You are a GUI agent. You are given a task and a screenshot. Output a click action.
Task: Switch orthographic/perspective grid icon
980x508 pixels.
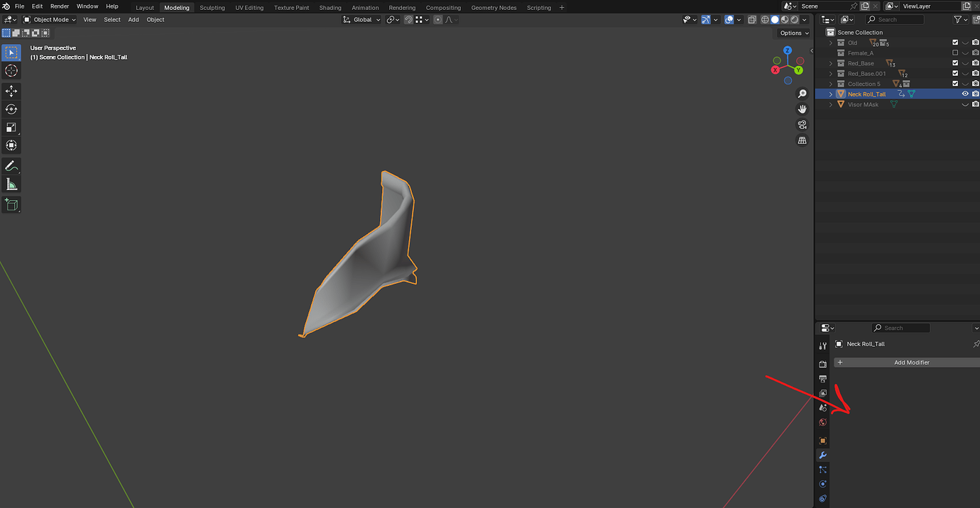(x=802, y=140)
